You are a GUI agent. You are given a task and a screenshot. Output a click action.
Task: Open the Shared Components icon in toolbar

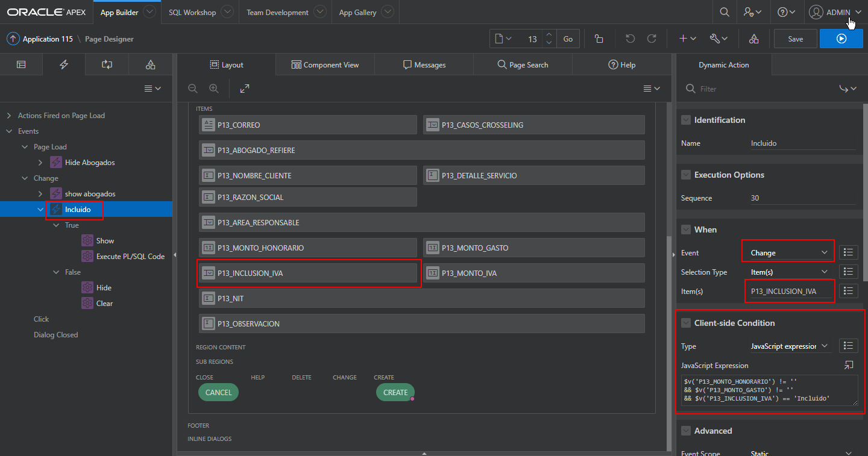coord(753,39)
